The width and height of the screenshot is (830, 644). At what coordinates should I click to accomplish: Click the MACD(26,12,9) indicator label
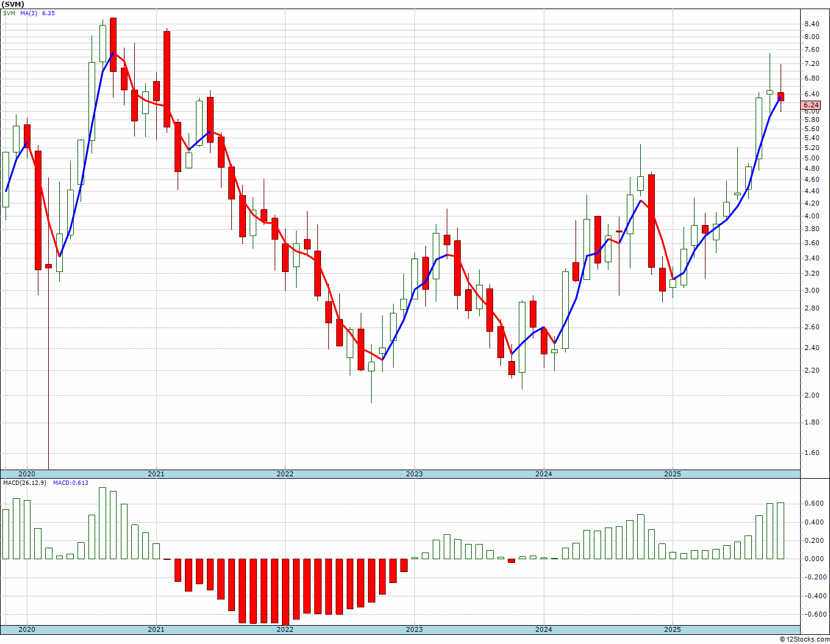click(x=26, y=483)
